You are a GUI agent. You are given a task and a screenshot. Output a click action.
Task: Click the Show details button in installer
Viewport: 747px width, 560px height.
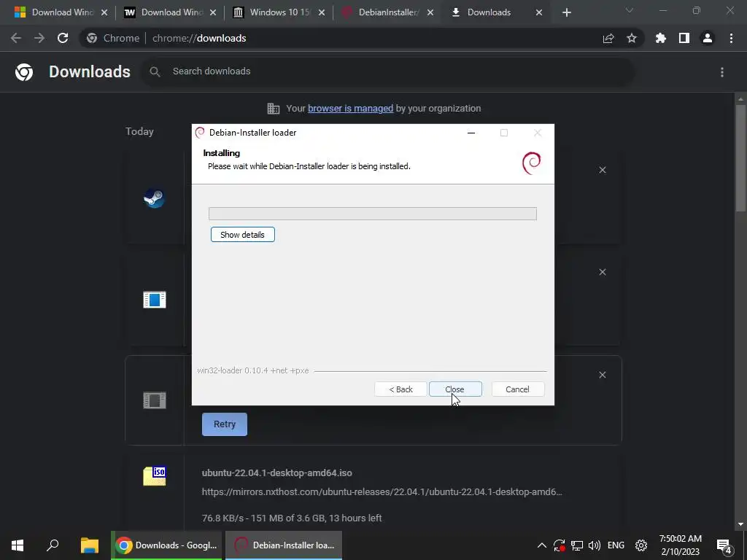click(x=242, y=234)
